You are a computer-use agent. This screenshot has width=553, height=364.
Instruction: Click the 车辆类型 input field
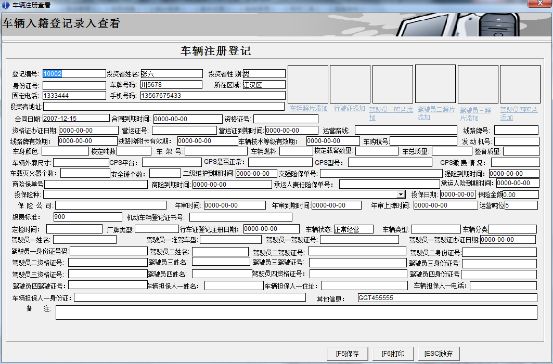[436, 229]
